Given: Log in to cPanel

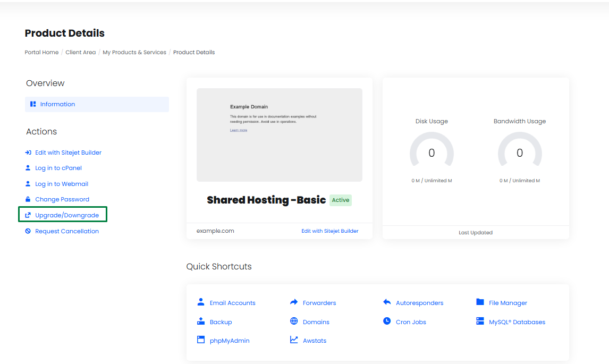Looking at the screenshot, I should click(58, 168).
